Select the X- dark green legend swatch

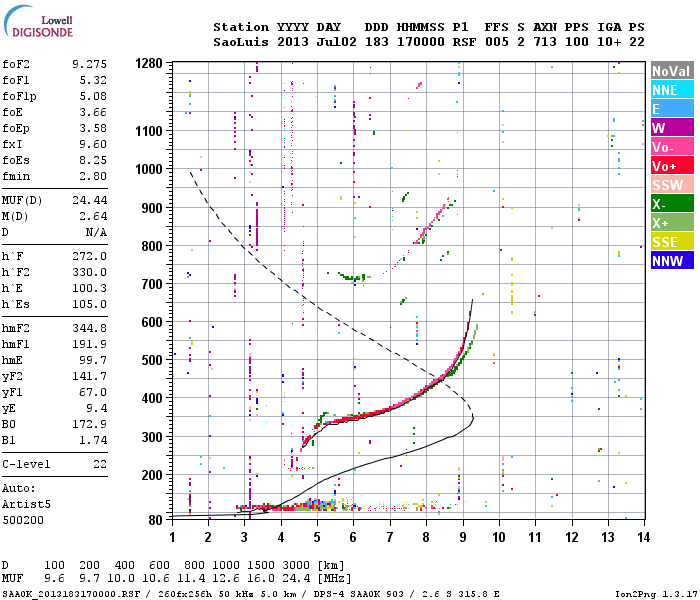(672, 204)
